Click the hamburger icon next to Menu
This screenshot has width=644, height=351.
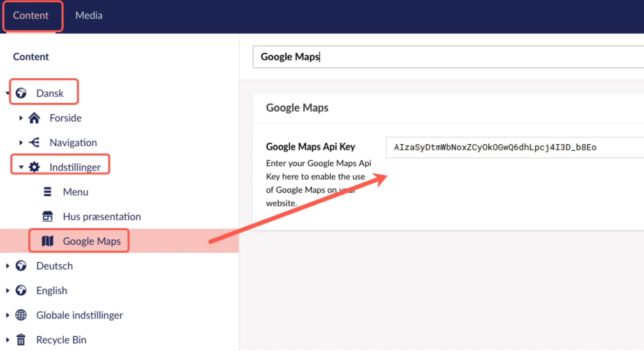(47, 192)
